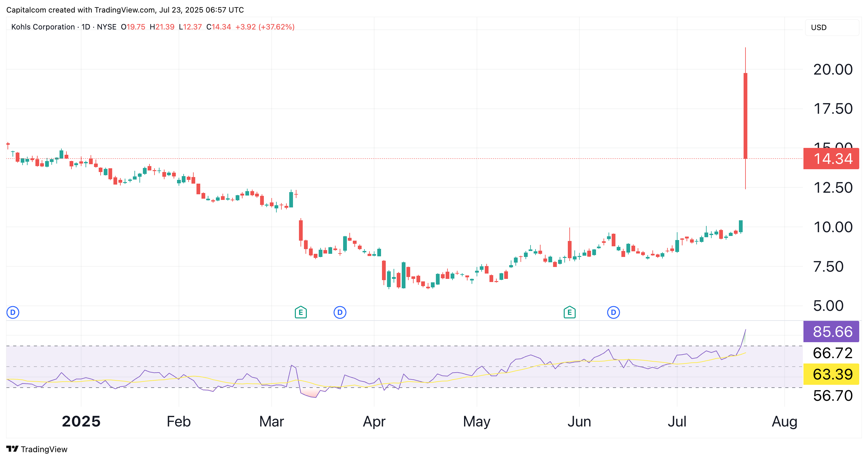Click the dividend D marker in late March
Viewport: 868px width, 460px height.
point(340,312)
